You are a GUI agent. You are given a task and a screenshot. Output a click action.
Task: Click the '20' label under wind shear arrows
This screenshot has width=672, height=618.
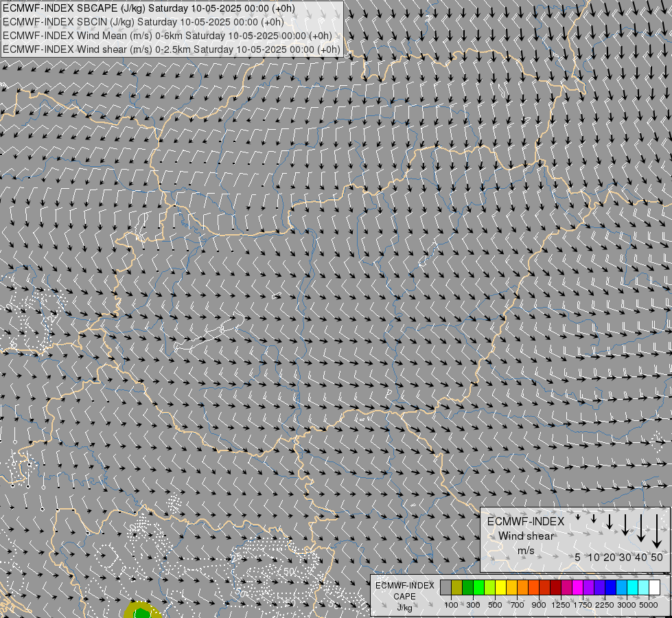[610, 557]
